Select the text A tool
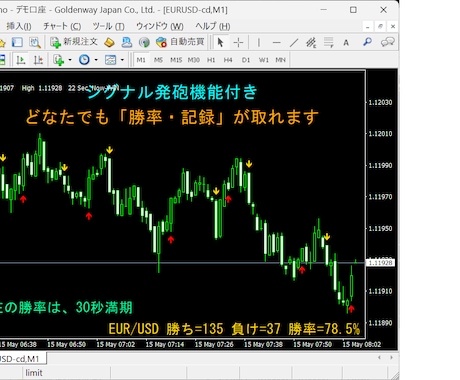Viewport: 460px width, 380px height. (x=346, y=43)
